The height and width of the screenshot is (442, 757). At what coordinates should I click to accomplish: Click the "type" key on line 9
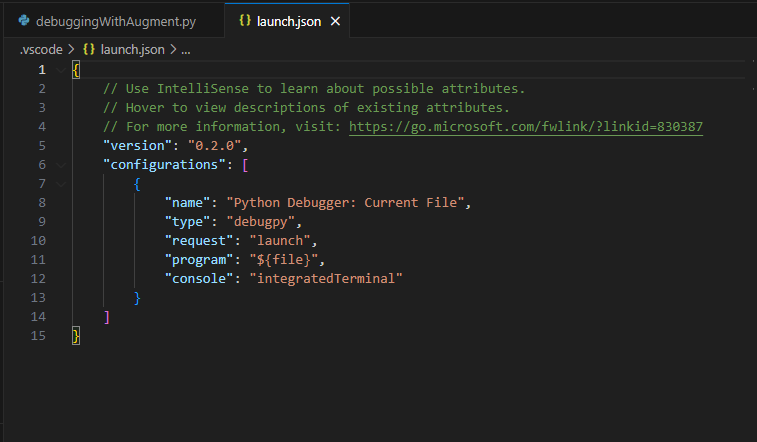click(187, 221)
